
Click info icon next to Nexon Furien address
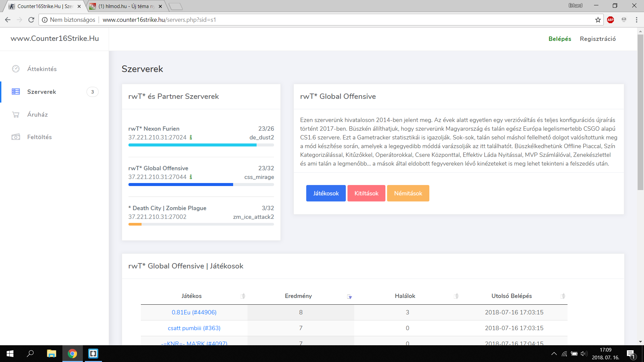pyautogui.click(x=191, y=137)
